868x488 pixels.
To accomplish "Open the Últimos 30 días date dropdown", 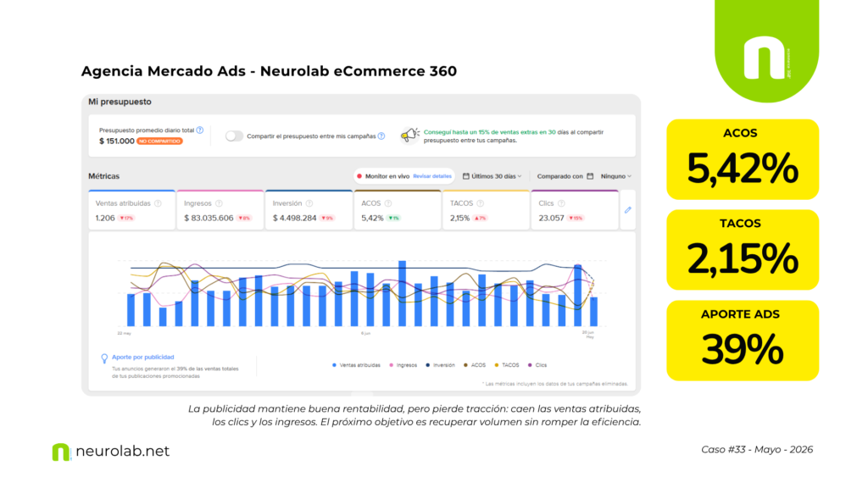I will [x=492, y=176].
